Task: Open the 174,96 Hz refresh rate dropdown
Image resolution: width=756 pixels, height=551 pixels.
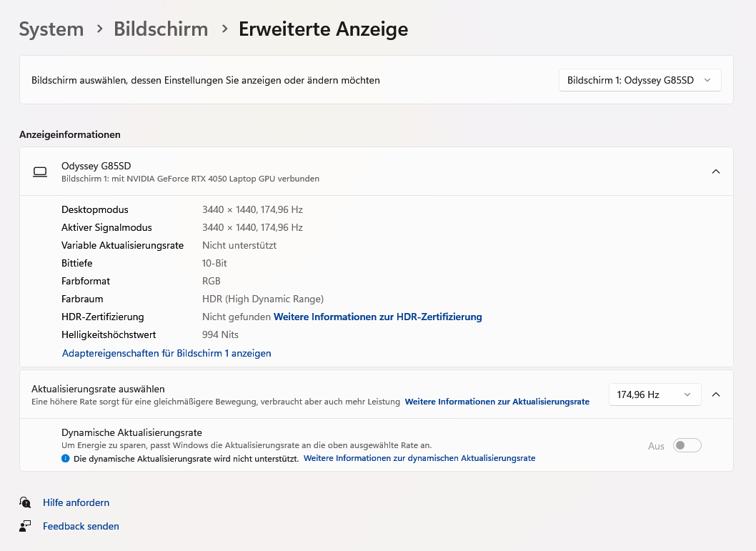Action: 655,394
